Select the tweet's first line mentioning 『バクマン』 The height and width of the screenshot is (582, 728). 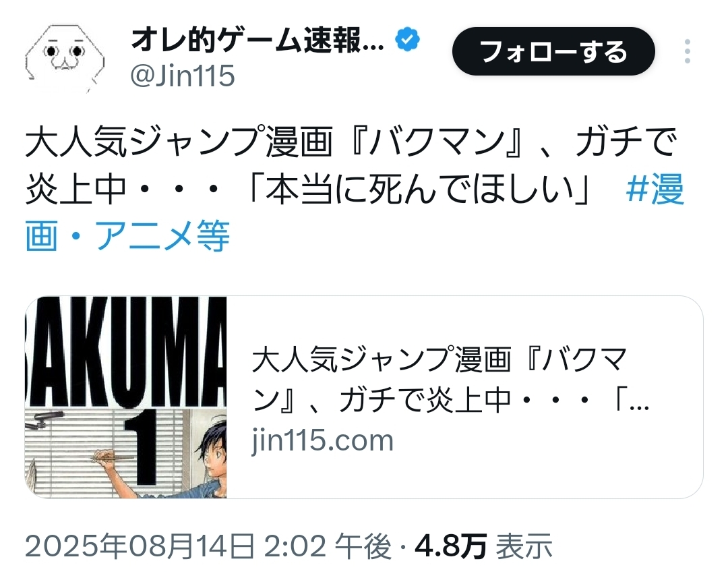click(351, 142)
